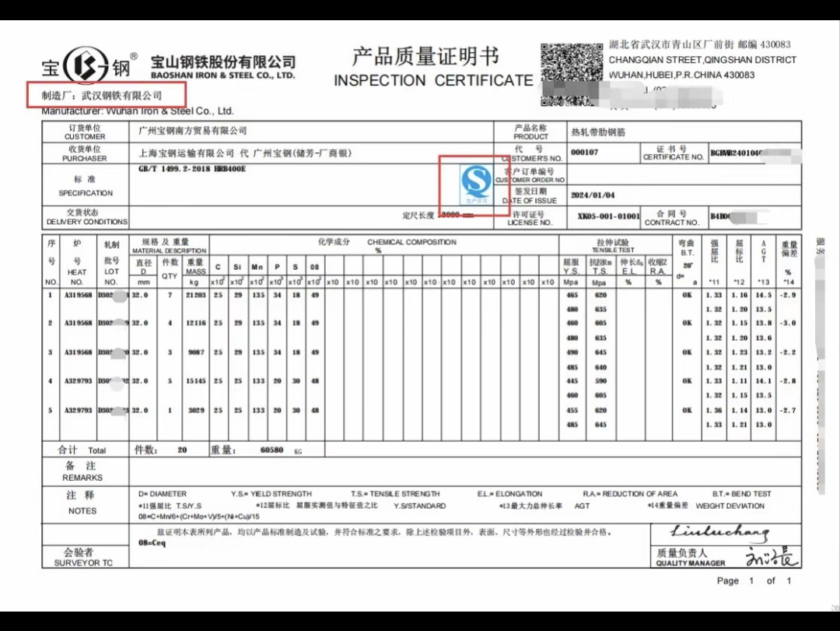This screenshot has height=631, width=840.
Task: Click note 'Y.S.= YIELD STRENGTH'
Action: (271, 494)
